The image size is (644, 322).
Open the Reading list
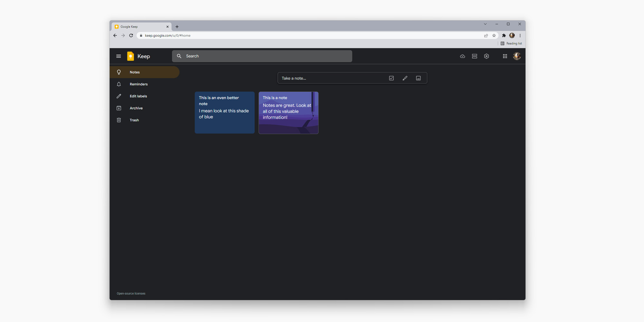click(x=511, y=43)
